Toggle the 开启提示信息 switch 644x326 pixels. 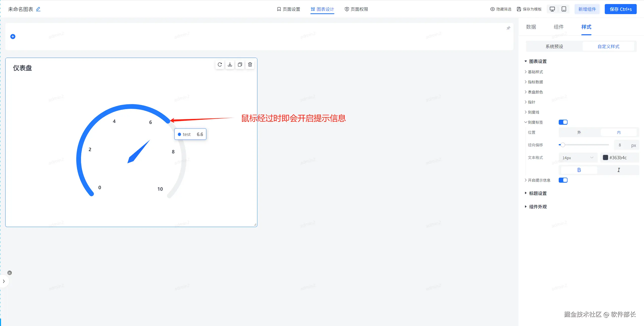(563, 180)
